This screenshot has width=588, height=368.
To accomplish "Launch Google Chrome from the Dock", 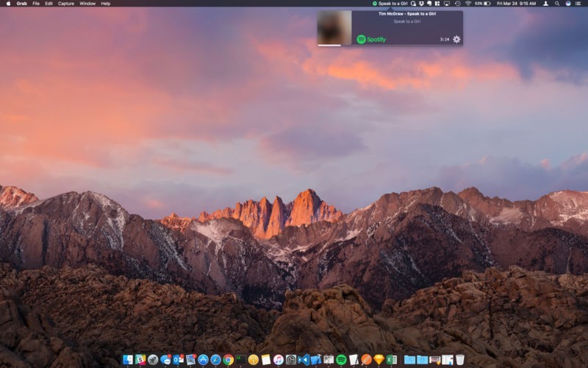I will [x=229, y=360].
